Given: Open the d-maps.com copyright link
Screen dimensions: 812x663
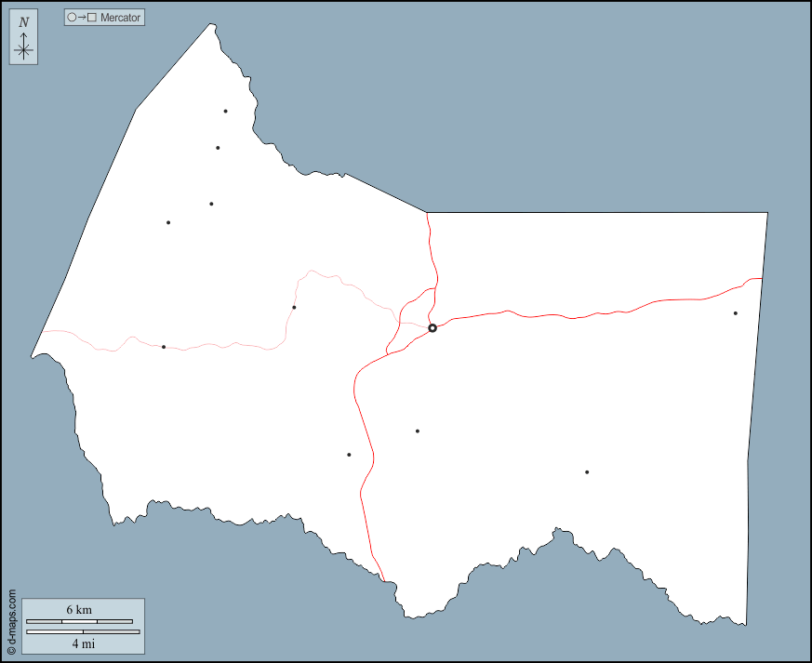Looking at the screenshot, I should pos(12,622).
